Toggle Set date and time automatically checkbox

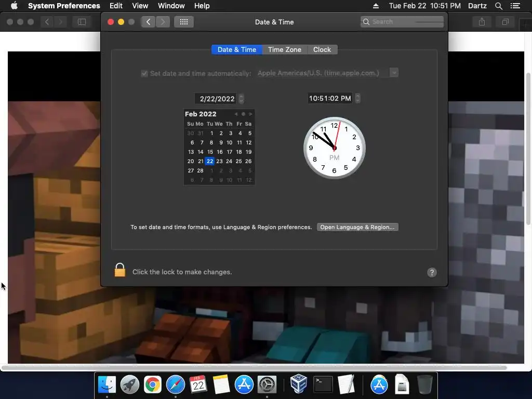click(144, 73)
